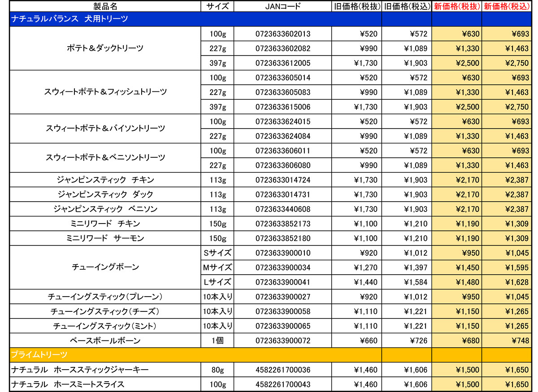538x392 pixels.
Task: Select the Lサイズ size cell
Action: tap(217, 282)
